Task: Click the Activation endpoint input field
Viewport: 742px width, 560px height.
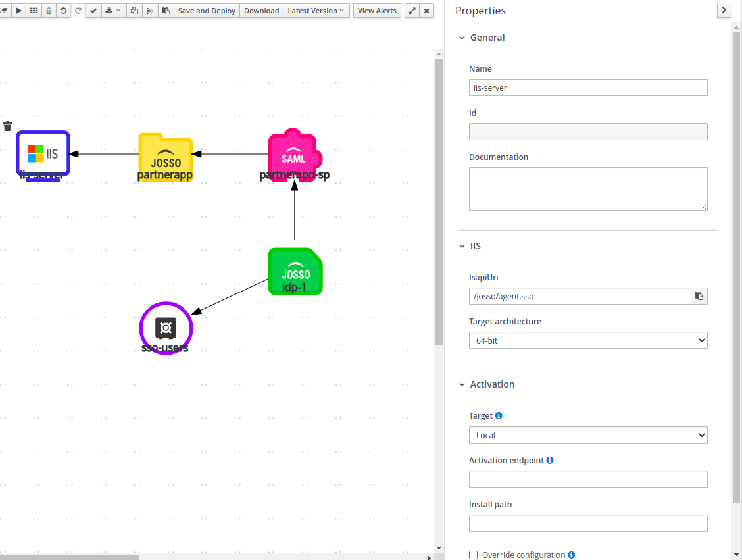Action: [x=588, y=479]
